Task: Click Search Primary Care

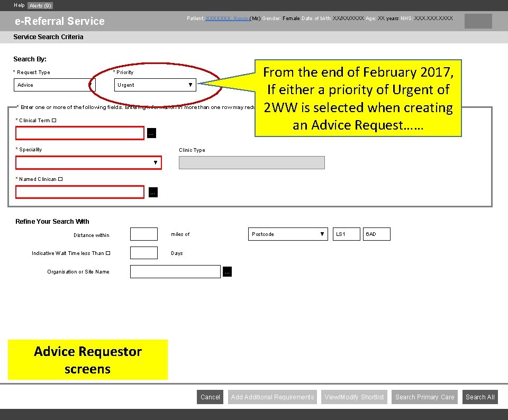Action: pos(424,397)
